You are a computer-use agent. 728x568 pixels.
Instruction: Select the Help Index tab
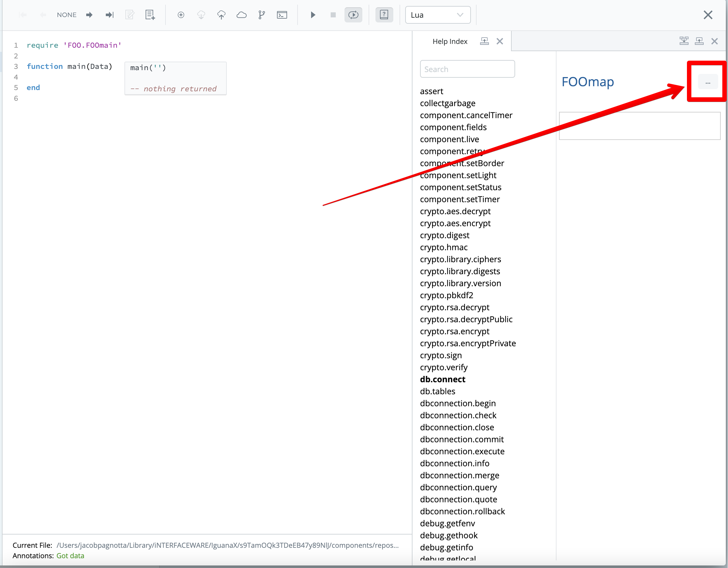tap(450, 41)
